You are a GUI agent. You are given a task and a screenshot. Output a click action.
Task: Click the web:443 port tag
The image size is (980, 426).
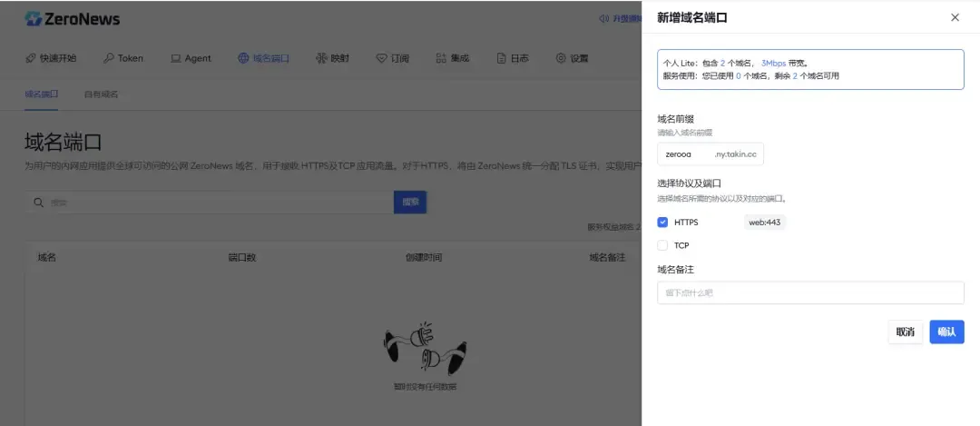pos(764,222)
